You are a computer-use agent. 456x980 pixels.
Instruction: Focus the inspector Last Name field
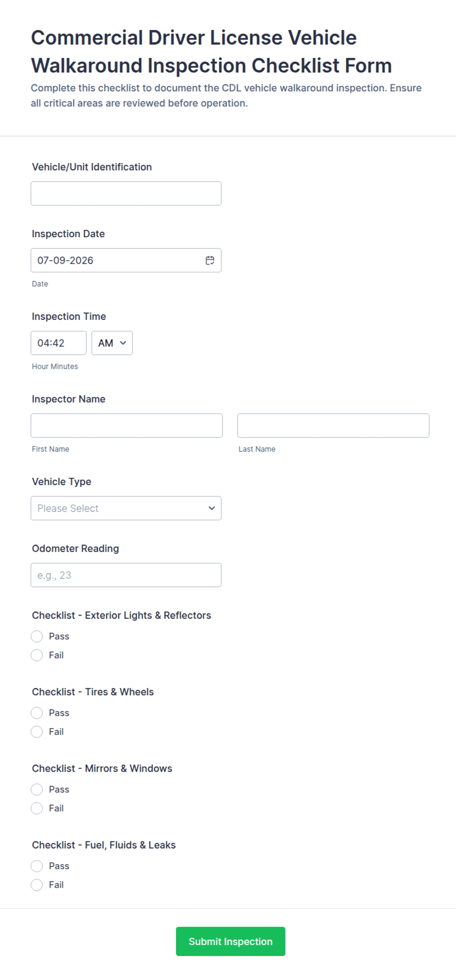333,425
